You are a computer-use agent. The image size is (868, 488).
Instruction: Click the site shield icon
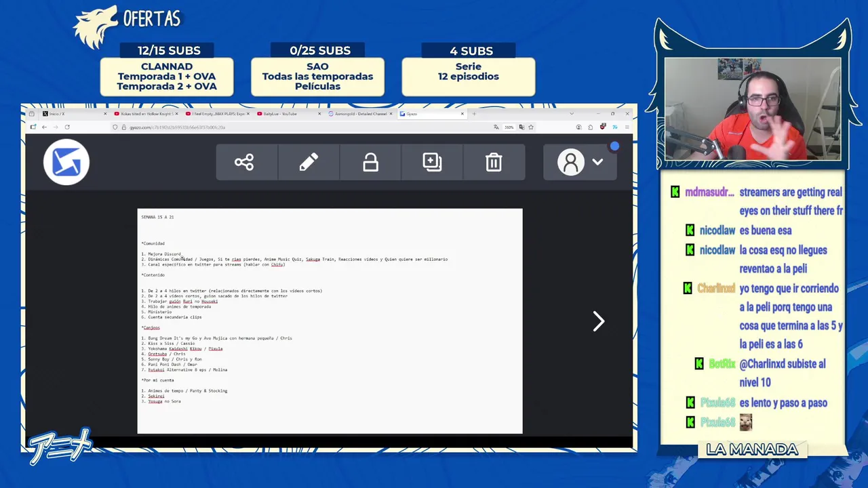tap(115, 127)
